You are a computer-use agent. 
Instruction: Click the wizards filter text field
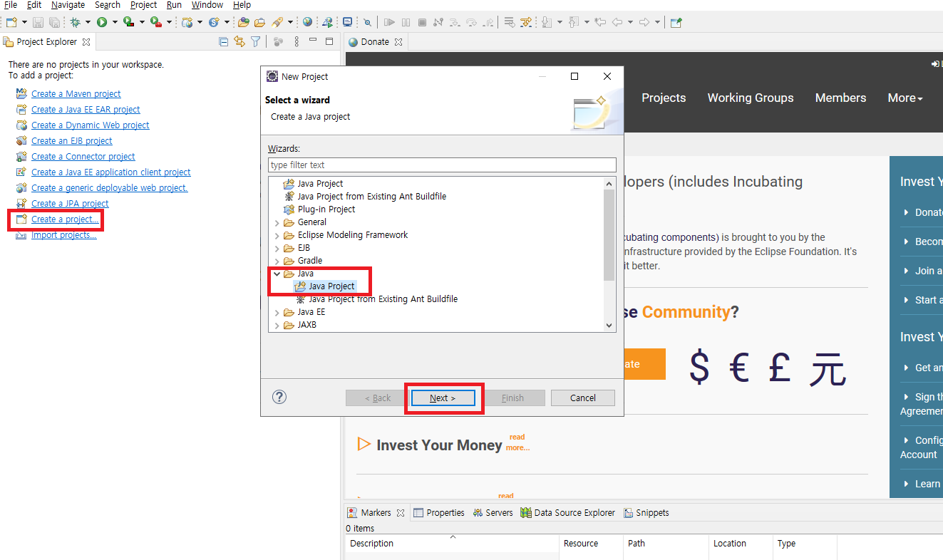pyautogui.click(x=442, y=165)
